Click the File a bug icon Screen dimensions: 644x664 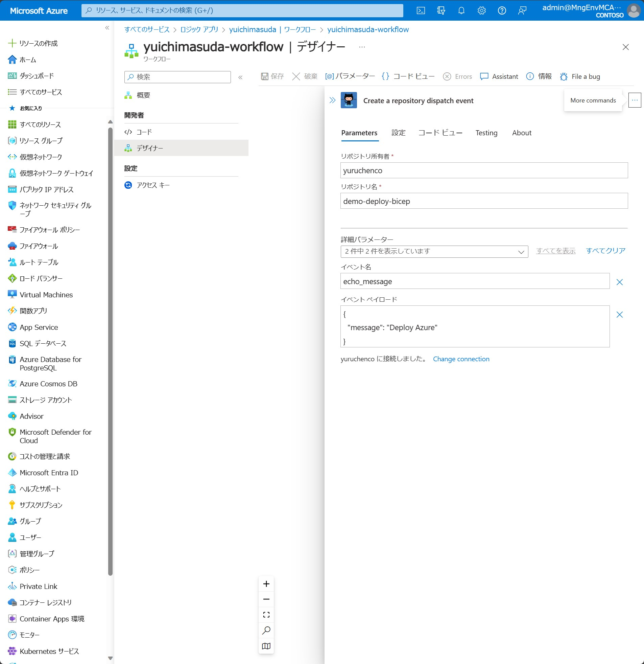pyautogui.click(x=563, y=76)
